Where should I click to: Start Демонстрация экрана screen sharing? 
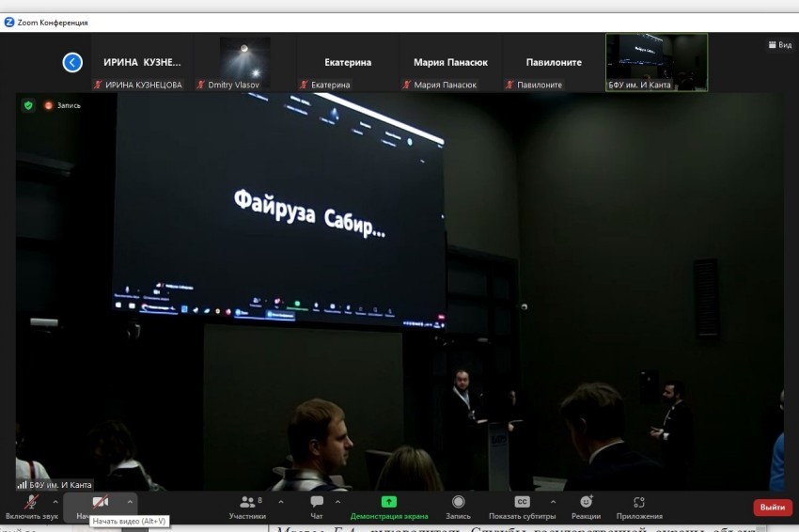388,507
